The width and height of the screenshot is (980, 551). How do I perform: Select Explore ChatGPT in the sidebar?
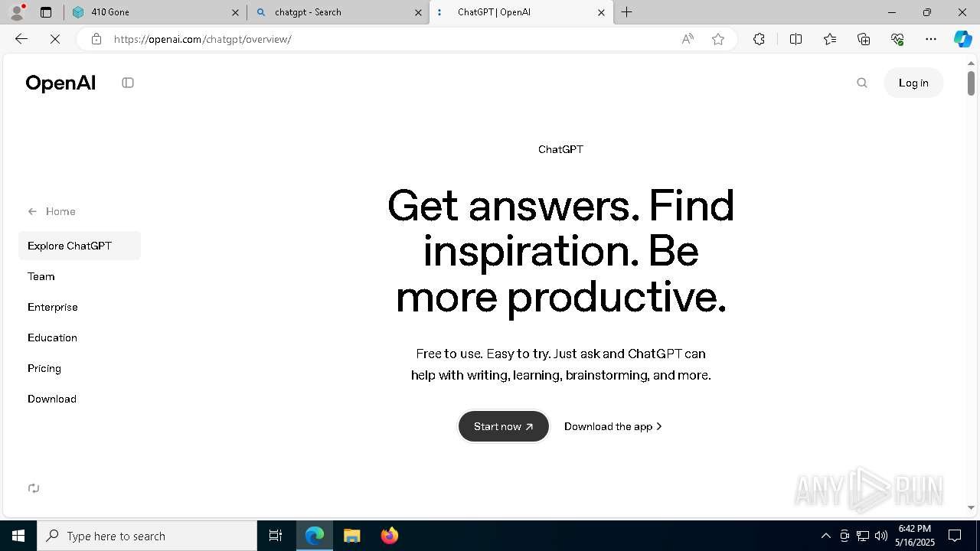80,246
